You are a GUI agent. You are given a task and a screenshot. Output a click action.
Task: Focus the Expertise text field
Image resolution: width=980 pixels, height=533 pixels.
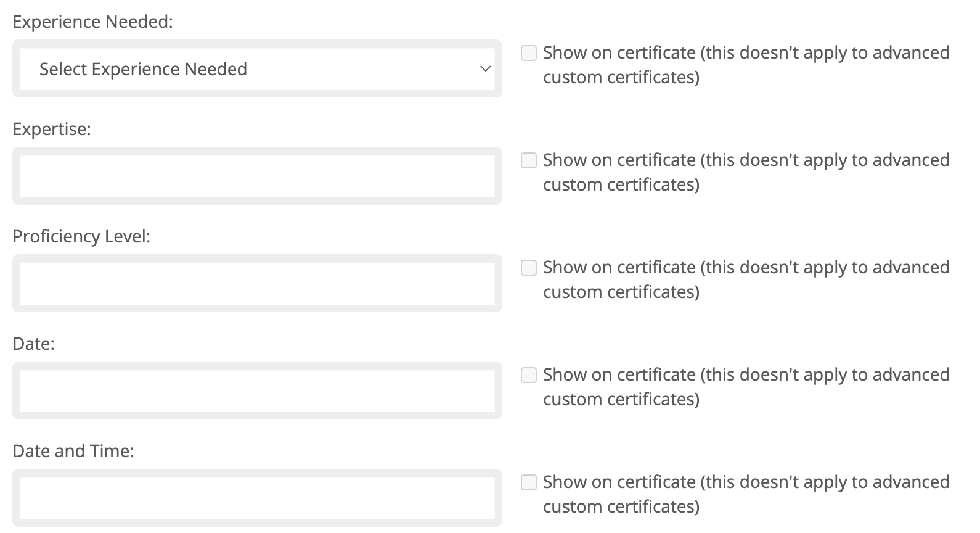(256, 176)
